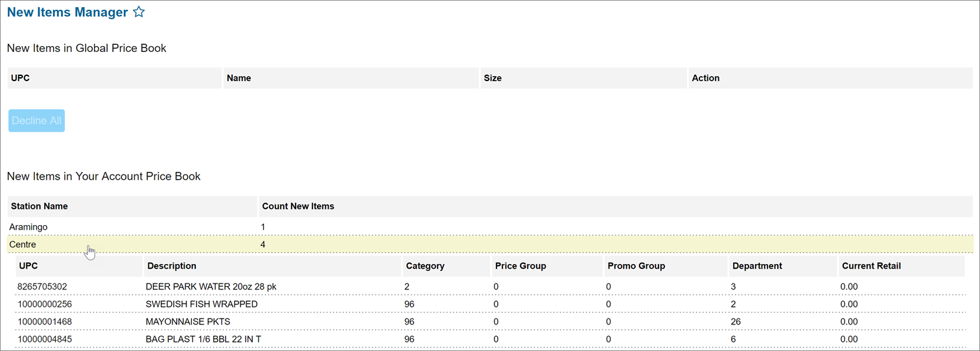Click UPC 8265705302 in the item list

point(43,287)
